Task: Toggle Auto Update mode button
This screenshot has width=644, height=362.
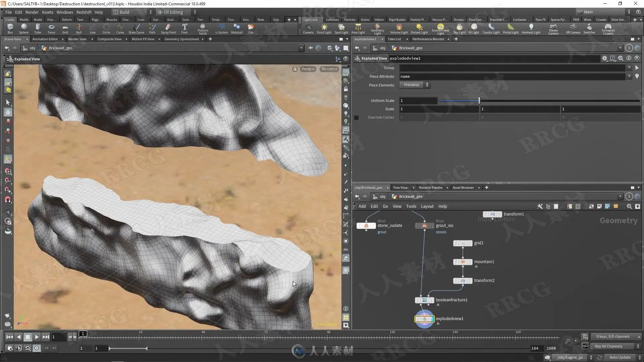Action: coord(620,357)
